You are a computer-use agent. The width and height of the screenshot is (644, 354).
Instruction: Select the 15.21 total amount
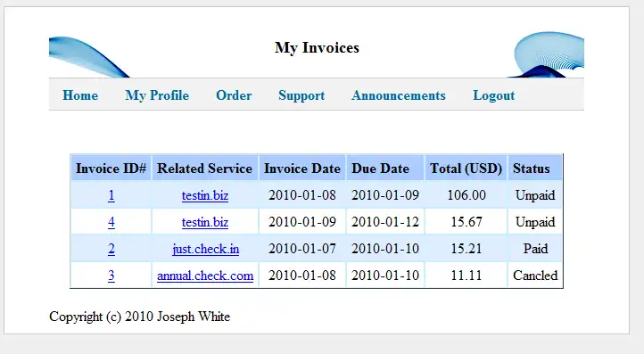coord(466,249)
